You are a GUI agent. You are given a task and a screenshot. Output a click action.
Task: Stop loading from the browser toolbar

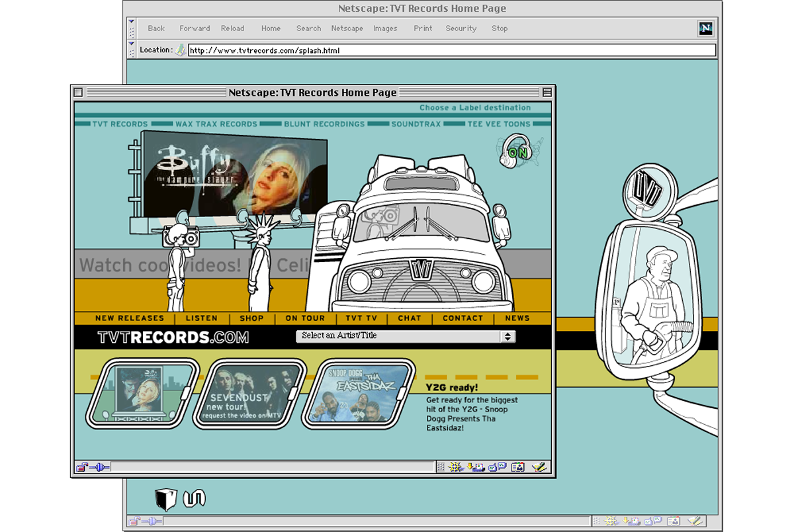pyautogui.click(x=500, y=28)
